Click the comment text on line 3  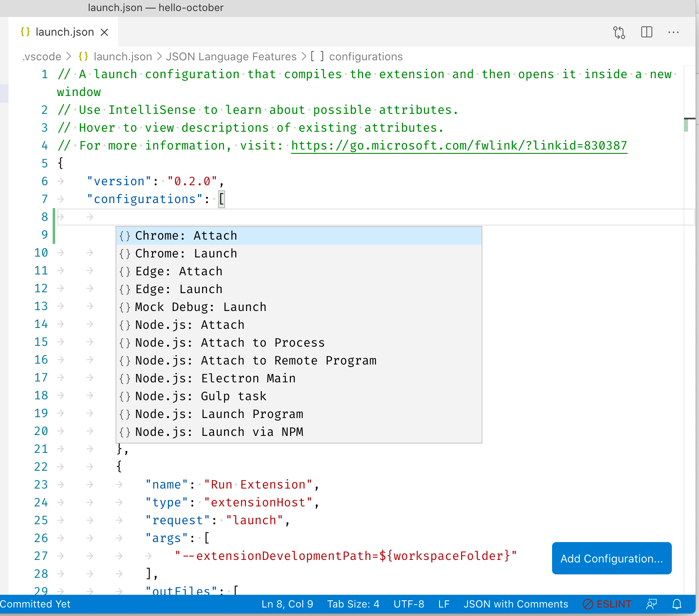pos(251,128)
